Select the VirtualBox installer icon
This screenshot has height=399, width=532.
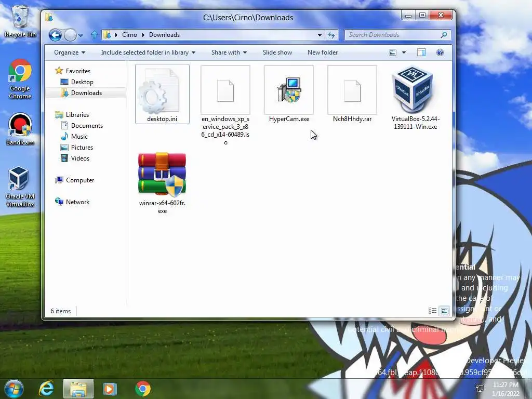click(x=413, y=89)
